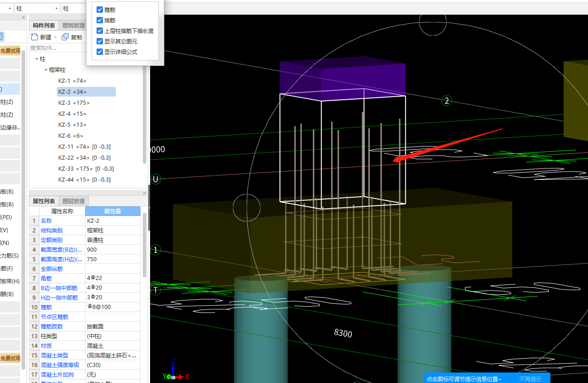Click 不再提示 in the hint bar
The image size is (588, 383).
tap(530, 379)
